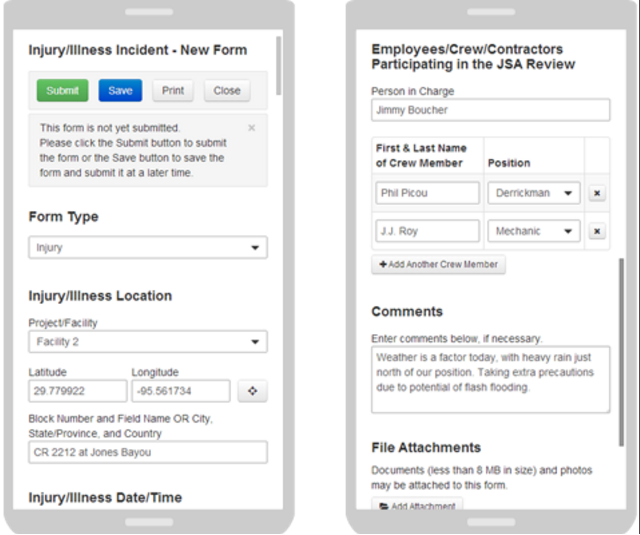Viewport: 640px width, 535px height.
Task: Print the incident form
Action: (173, 91)
